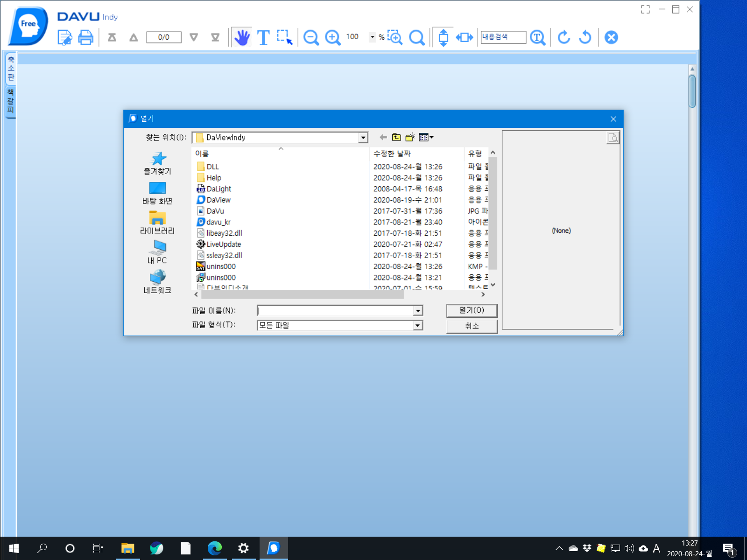Viewport: 747px width, 560px height.
Task: Open zoom percentage dropdown arrow
Action: (372, 37)
